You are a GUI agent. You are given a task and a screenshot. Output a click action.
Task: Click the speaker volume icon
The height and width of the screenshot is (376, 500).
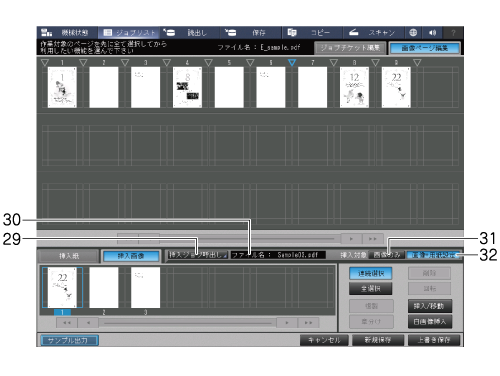coord(433,33)
